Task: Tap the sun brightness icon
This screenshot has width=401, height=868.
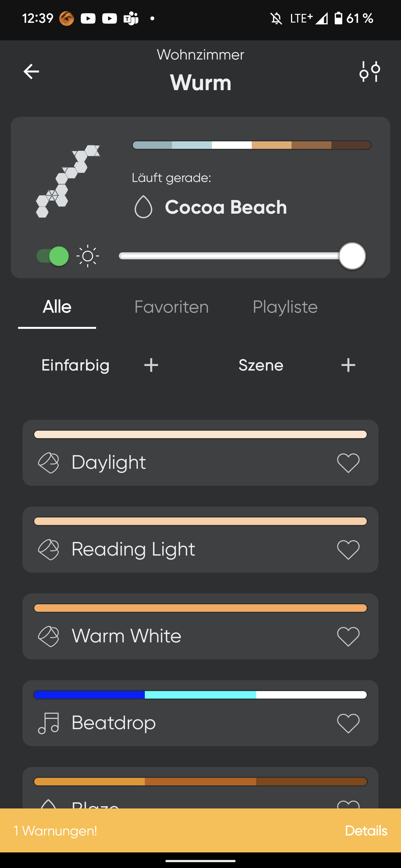Action: (88, 256)
